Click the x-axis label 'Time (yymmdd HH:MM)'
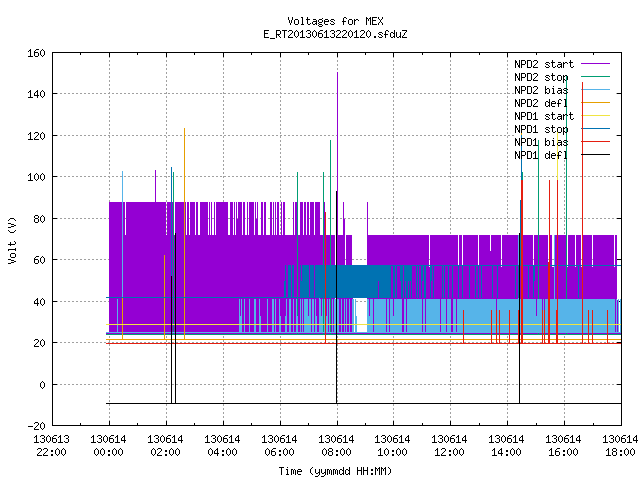Viewport: 640px width, 480px height. tap(335, 471)
